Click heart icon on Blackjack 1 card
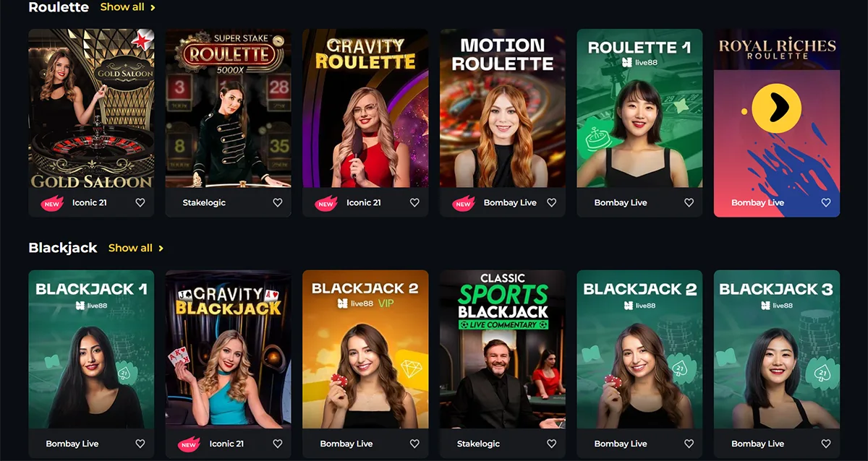The height and width of the screenshot is (461, 868). tap(140, 444)
